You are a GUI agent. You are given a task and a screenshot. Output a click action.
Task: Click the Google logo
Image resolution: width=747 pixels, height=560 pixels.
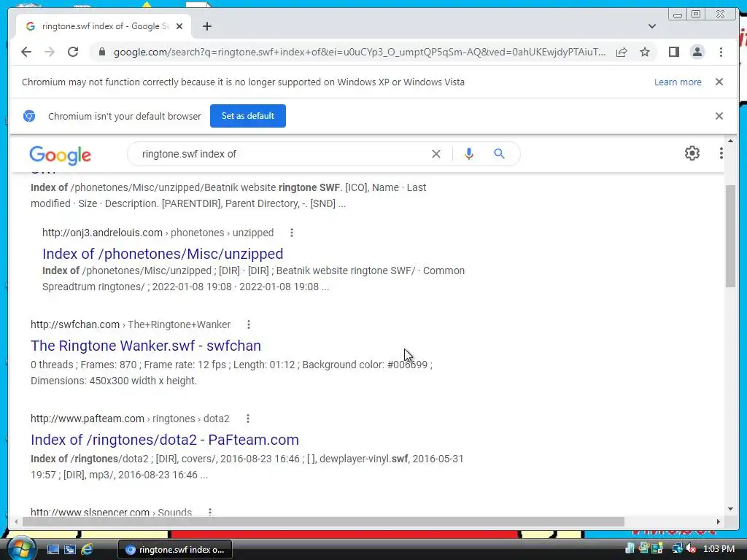pos(60,155)
